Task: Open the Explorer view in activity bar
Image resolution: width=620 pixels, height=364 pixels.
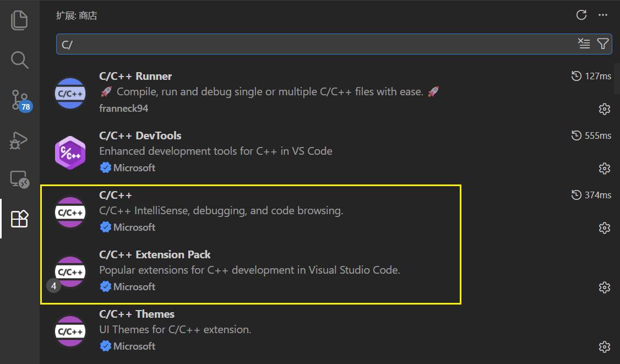Action: [19, 20]
